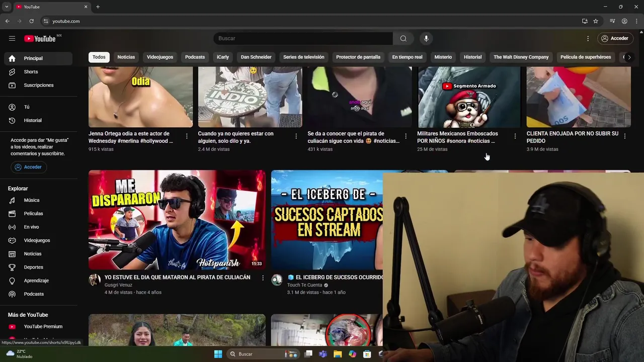The image size is (644, 362).
Task: Open the Tú section
Action: [38, 107]
